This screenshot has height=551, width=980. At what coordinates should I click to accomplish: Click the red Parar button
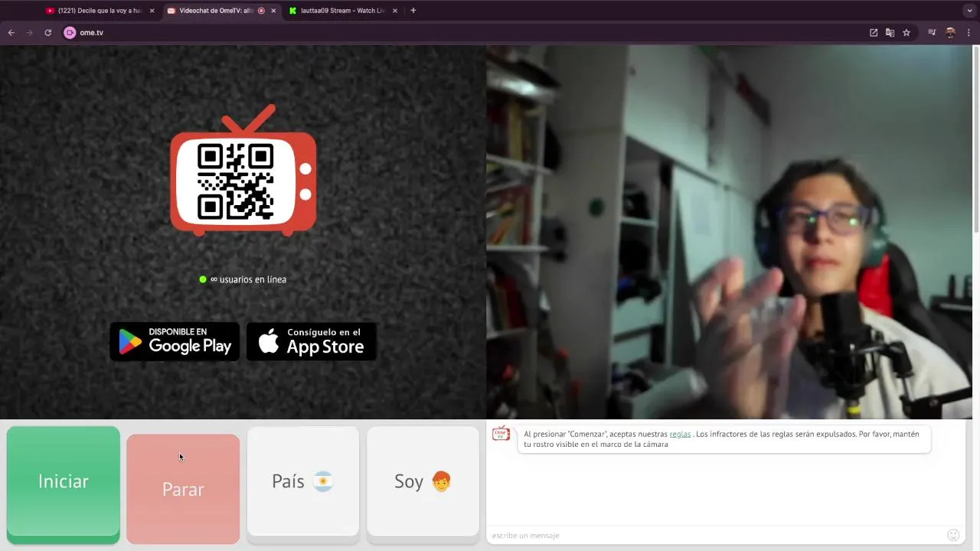[x=183, y=489]
